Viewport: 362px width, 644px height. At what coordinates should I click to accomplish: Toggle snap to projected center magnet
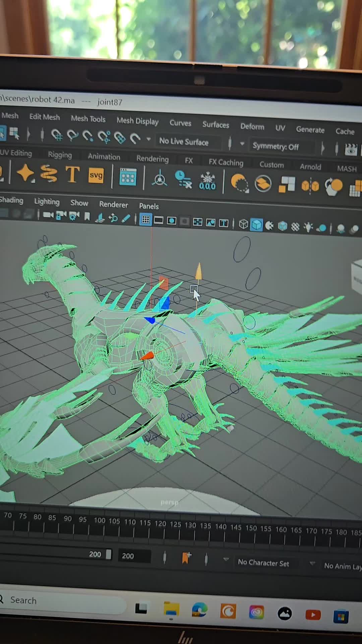coord(104,137)
